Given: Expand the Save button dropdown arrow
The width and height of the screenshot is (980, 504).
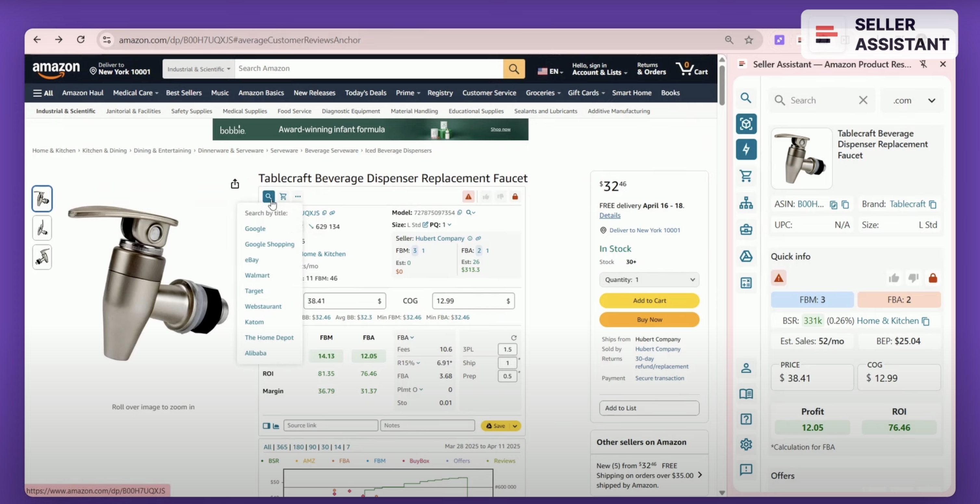Looking at the screenshot, I should click(x=515, y=426).
